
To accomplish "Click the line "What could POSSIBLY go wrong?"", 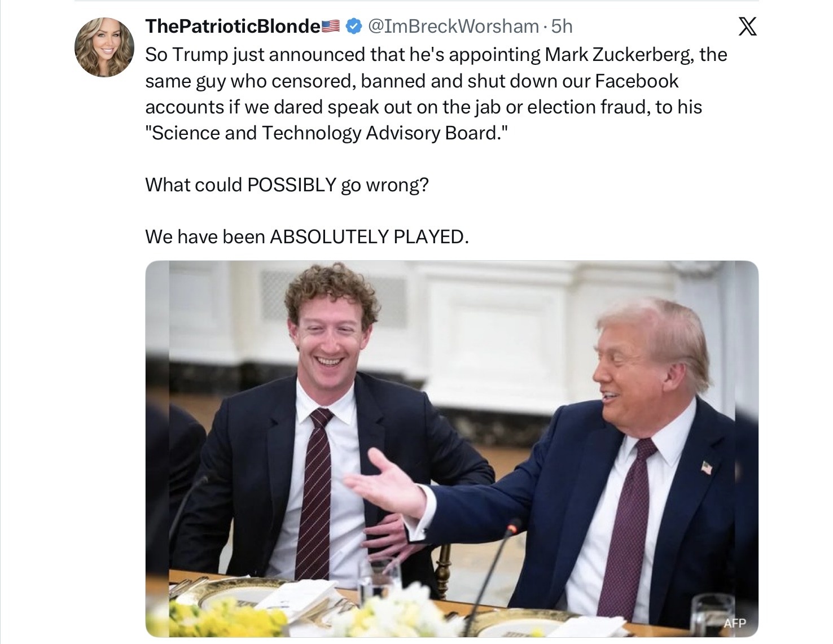I will coord(287,185).
